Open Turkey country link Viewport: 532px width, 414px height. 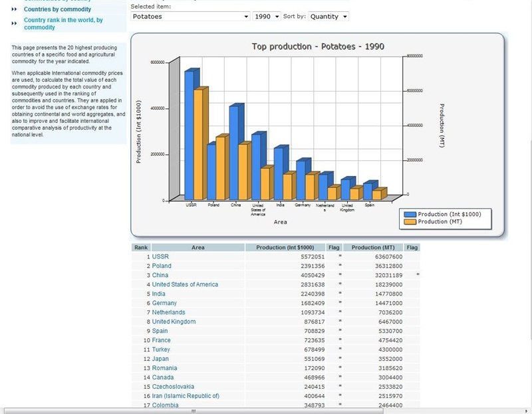pyautogui.click(x=161, y=350)
